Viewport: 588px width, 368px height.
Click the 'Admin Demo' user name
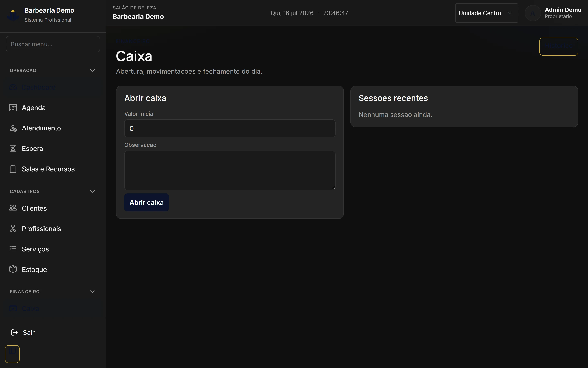coord(563,10)
